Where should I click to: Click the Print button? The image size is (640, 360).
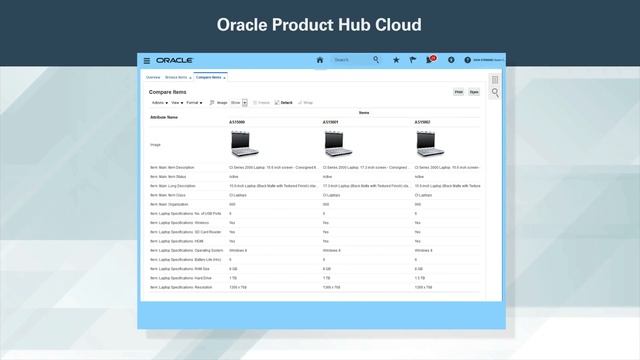pyautogui.click(x=458, y=92)
